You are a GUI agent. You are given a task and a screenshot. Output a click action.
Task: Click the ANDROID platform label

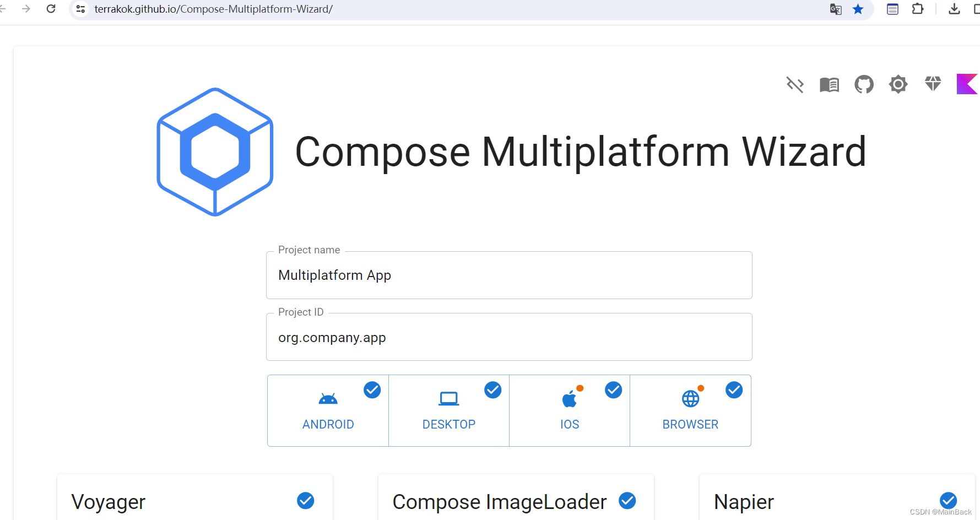coord(328,425)
